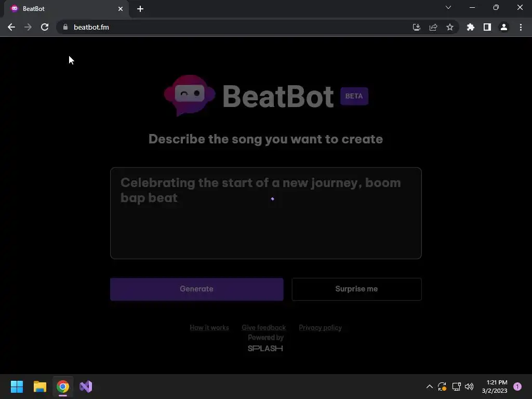Click the lock icon in address bar
Image resolution: width=532 pixels, height=399 pixels.
pos(65,27)
